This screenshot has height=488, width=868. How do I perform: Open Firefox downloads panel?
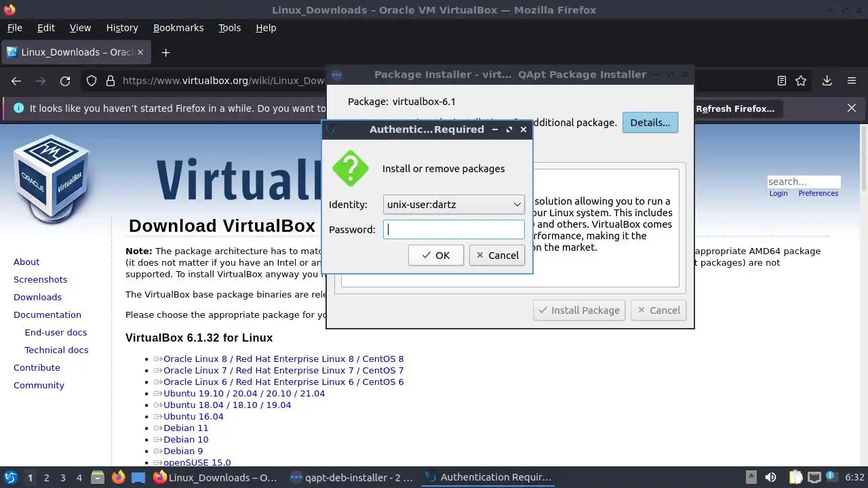pyautogui.click(x=827, y=81)
